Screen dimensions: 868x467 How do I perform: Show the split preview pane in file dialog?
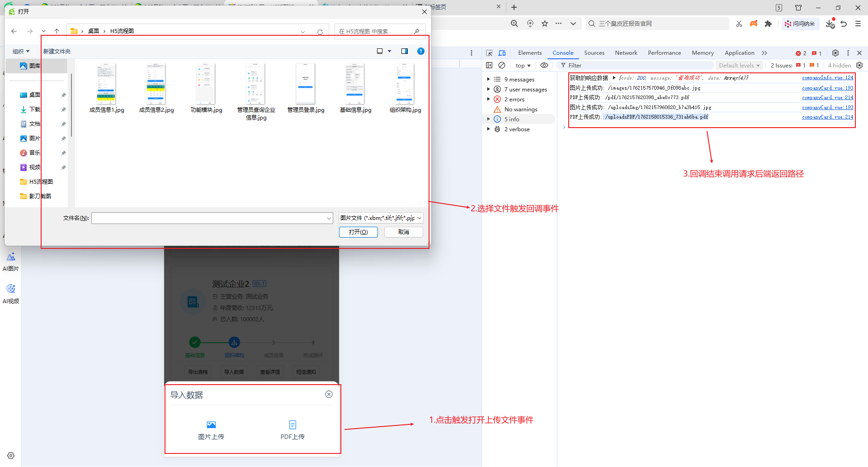[x=405, y=51]
